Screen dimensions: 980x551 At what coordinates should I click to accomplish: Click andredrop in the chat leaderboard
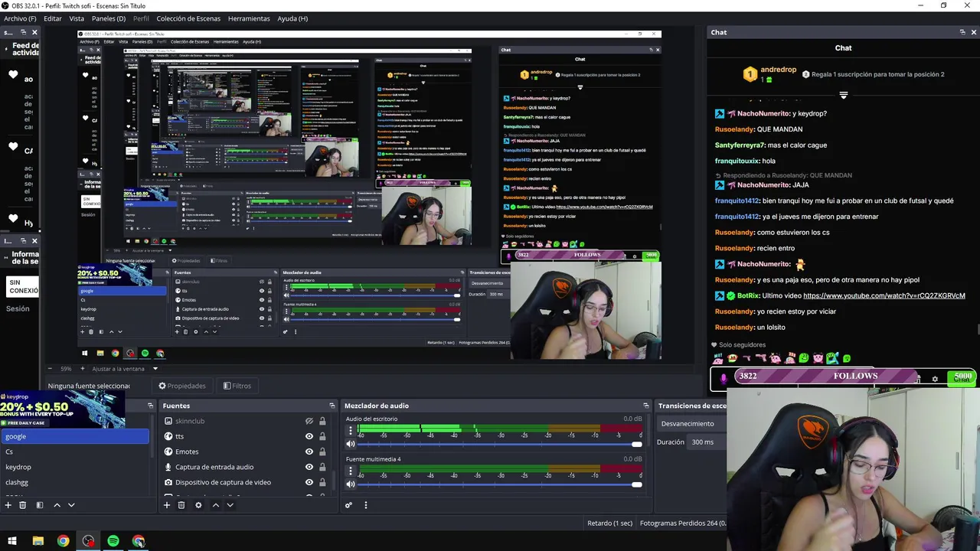tap(778, 70)
